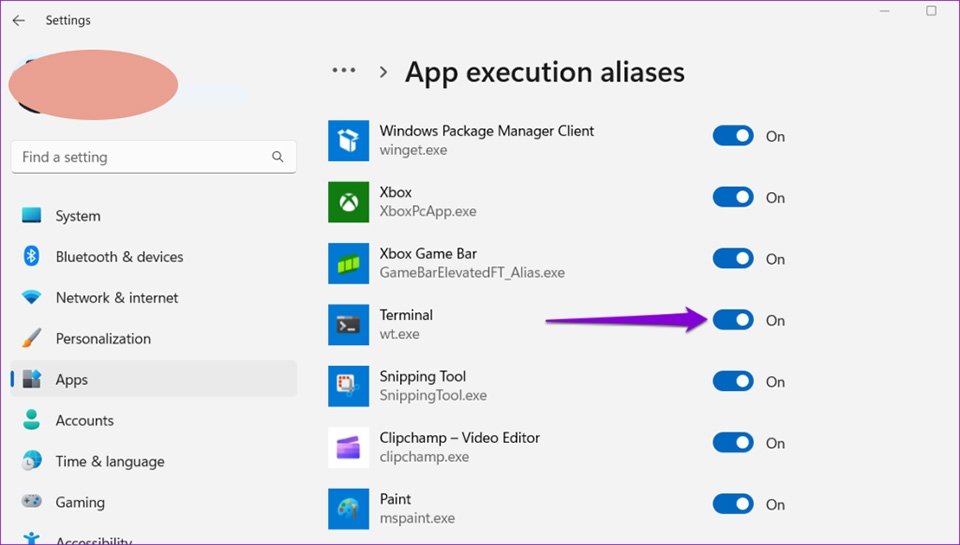Maximize the Settings window
Image resolution: width=960 pixels, height=545 pixels.
pos(931,10)
